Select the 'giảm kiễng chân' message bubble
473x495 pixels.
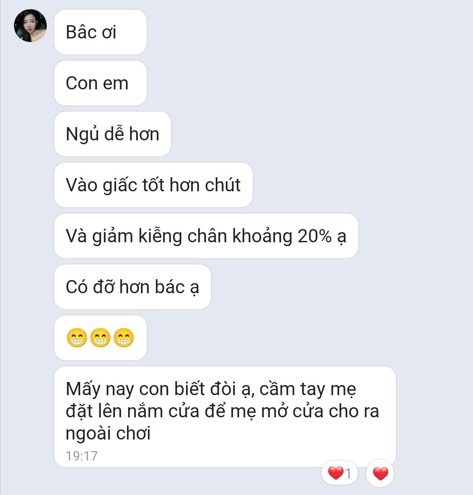coord(206,236)
